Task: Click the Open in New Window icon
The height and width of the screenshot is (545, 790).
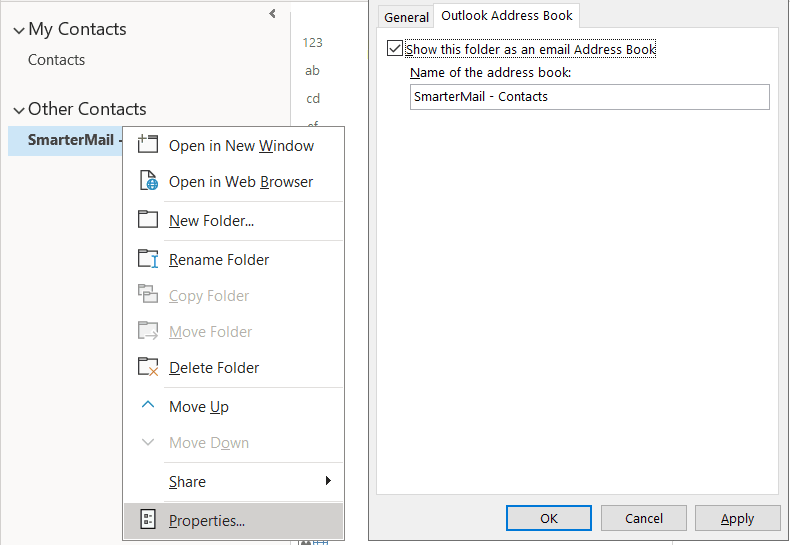Action: (148, 145)
